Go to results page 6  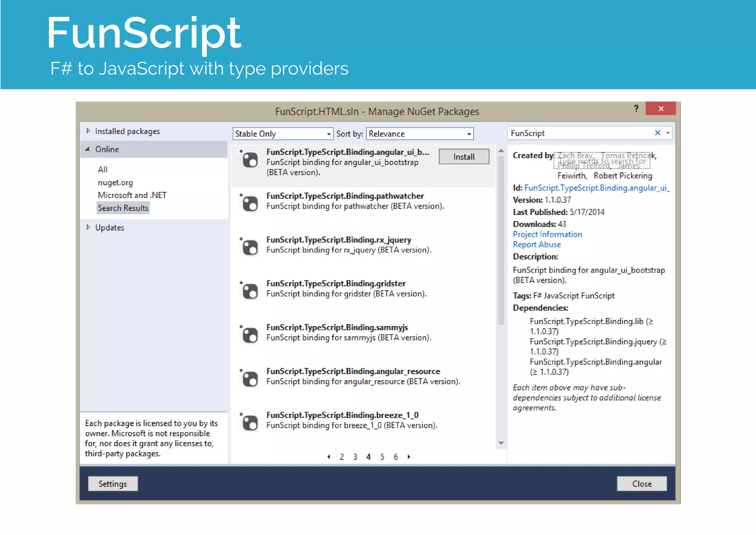[x=396, y=457]
